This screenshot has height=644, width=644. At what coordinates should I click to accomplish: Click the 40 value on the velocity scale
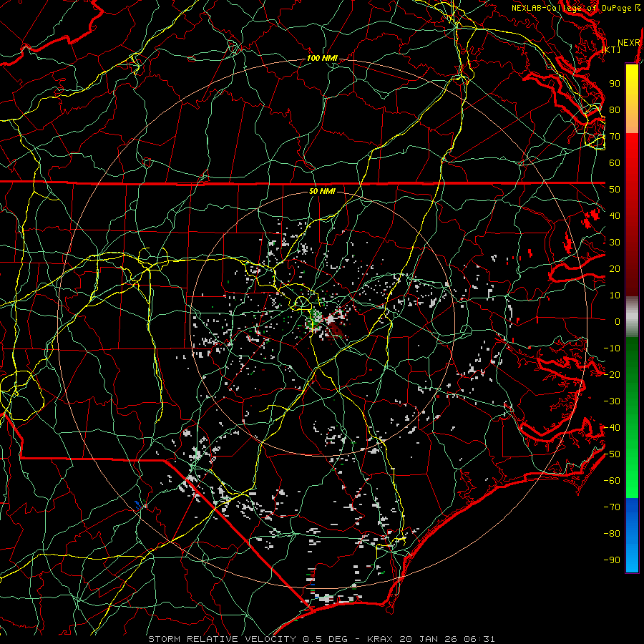pyautogui.click(x=615, y=216)
